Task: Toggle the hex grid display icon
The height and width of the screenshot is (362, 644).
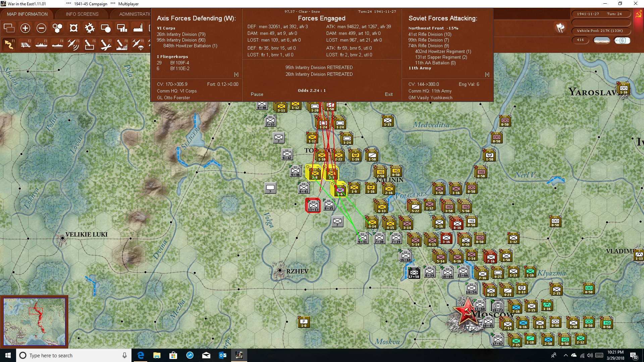Action: click(57, 28)
